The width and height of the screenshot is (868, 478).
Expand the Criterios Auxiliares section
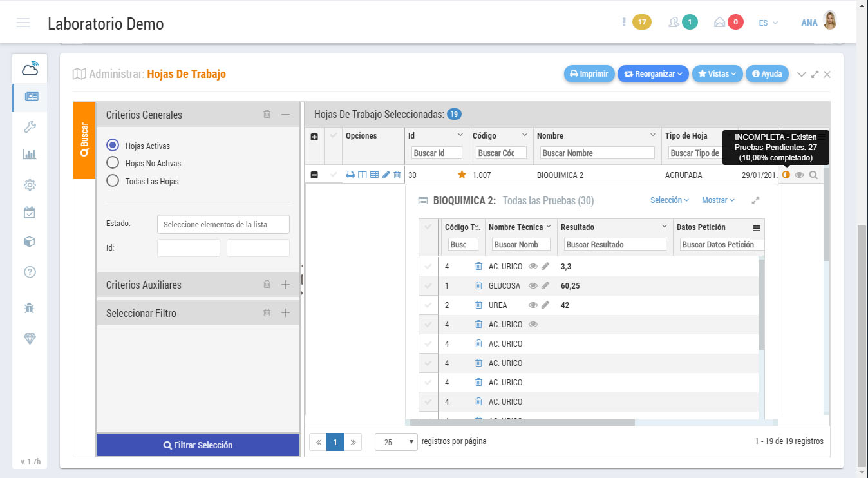click(x=286, y=285)
